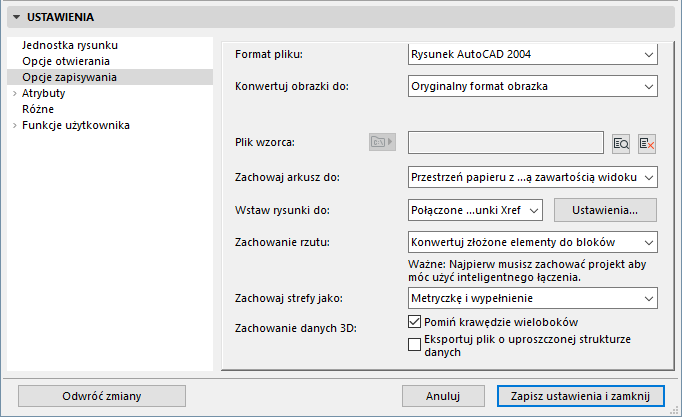
Task: Click the browse template file icon
Action: [621, 144]
